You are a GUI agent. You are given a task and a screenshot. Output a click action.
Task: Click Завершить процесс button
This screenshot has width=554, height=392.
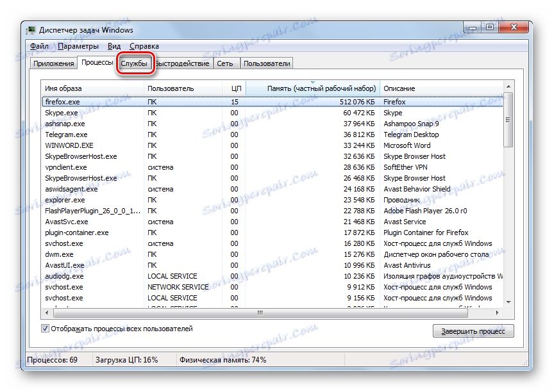point(473,331)
